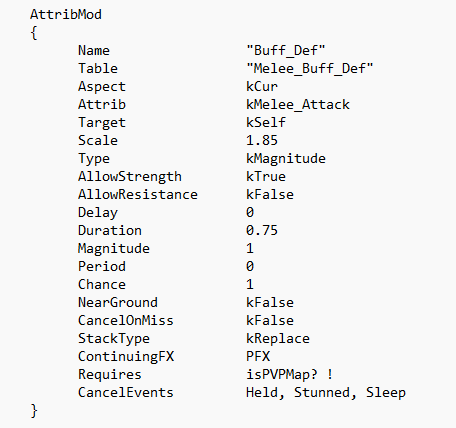
Task: Click kTrue beside AllowStrength
Action: point(266,176)
